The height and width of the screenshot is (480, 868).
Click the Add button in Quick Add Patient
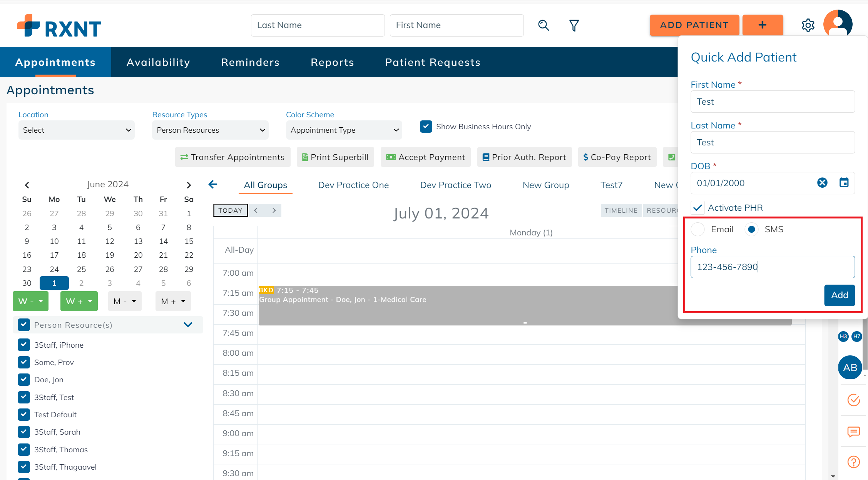839,295
